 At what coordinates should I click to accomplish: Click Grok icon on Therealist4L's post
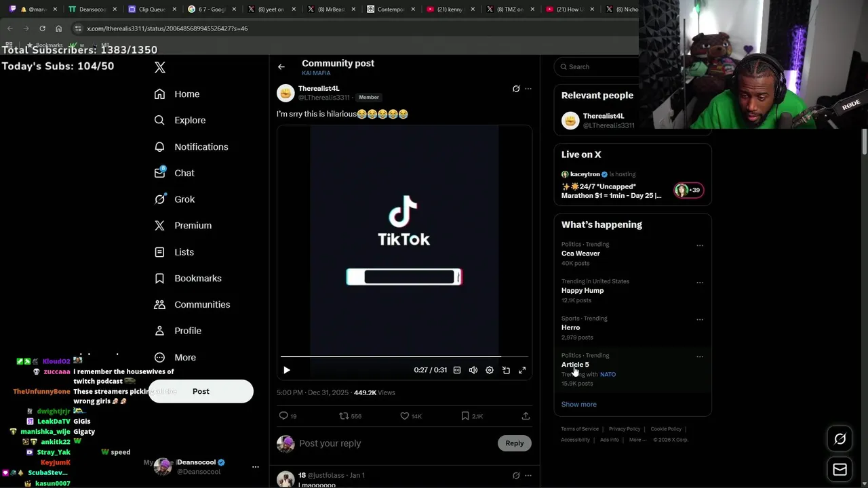click(x=516, y=89)
